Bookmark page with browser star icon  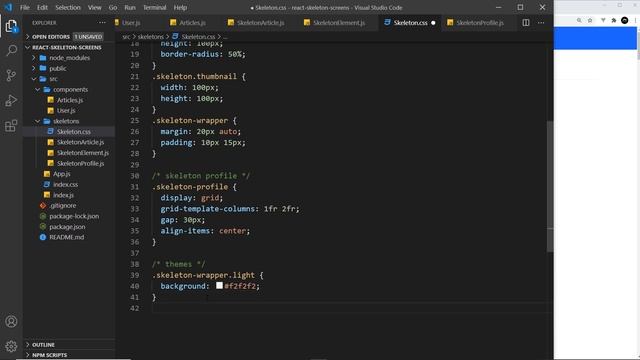(x=590, y=20)
